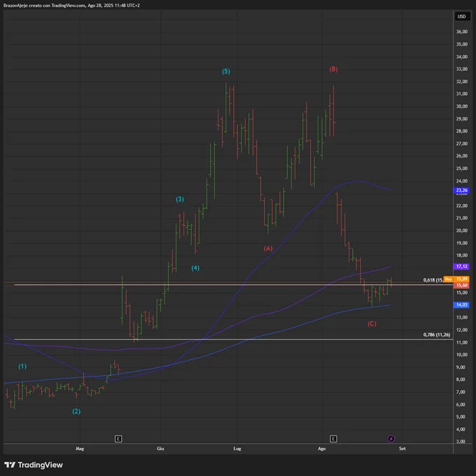Select the cyan wave label (4)
Screen dimensions: 476x476
[x=195, y=268]
